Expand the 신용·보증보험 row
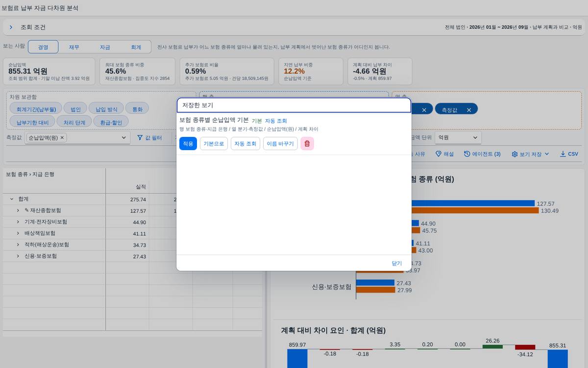Image resolution: width=588 pixels, height=368 pixels. [18, 256]
